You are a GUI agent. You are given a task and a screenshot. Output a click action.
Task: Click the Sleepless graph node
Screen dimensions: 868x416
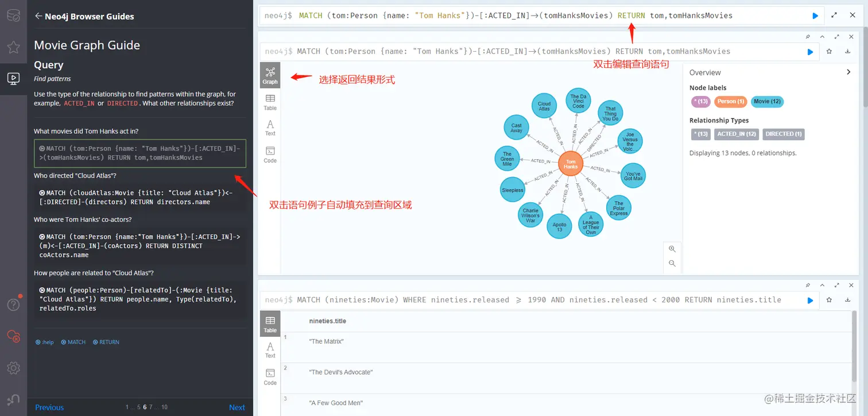[x=512, y=190]
